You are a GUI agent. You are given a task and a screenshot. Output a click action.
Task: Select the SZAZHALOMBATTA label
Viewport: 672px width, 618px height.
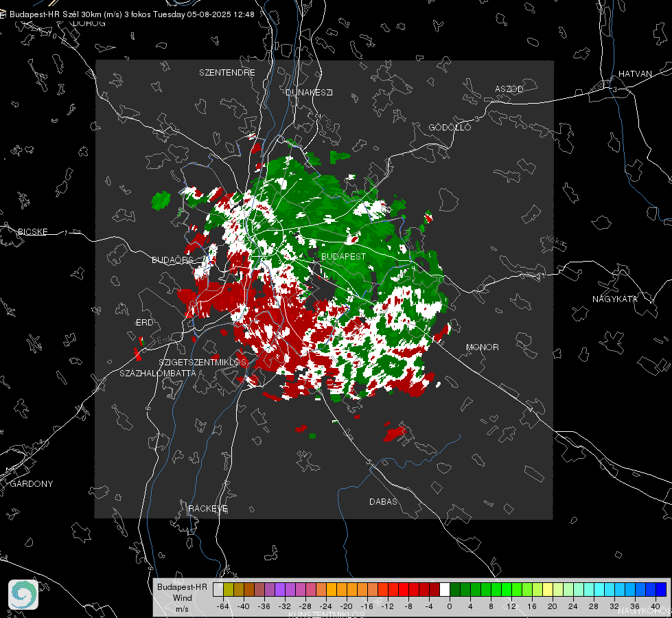point(158,373)
